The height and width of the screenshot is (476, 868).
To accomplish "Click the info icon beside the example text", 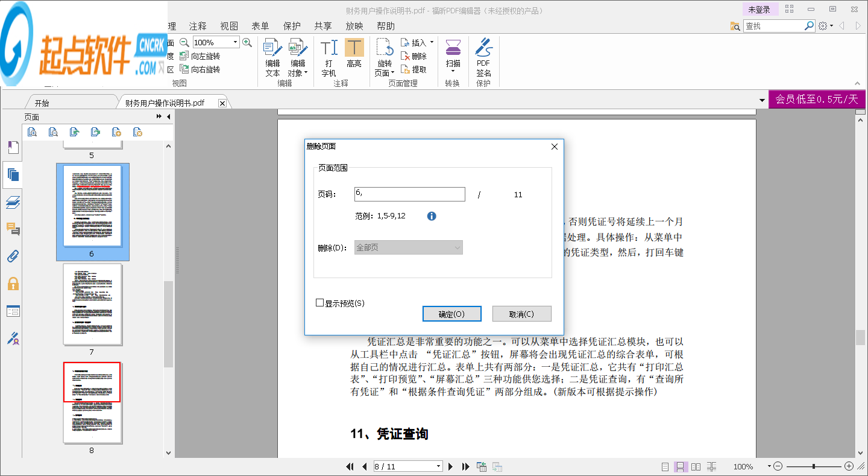I will tap(432, 216).
